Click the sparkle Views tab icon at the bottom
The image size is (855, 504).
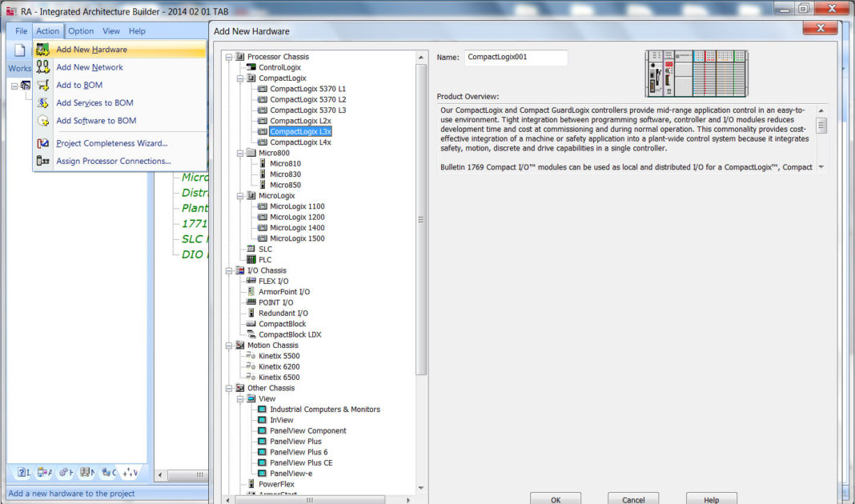tap(128, 473)
